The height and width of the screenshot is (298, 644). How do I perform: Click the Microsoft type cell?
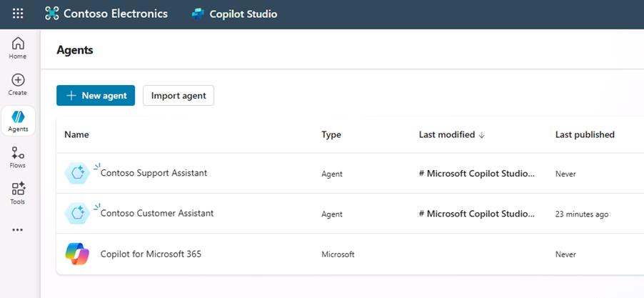click(338, 254)
